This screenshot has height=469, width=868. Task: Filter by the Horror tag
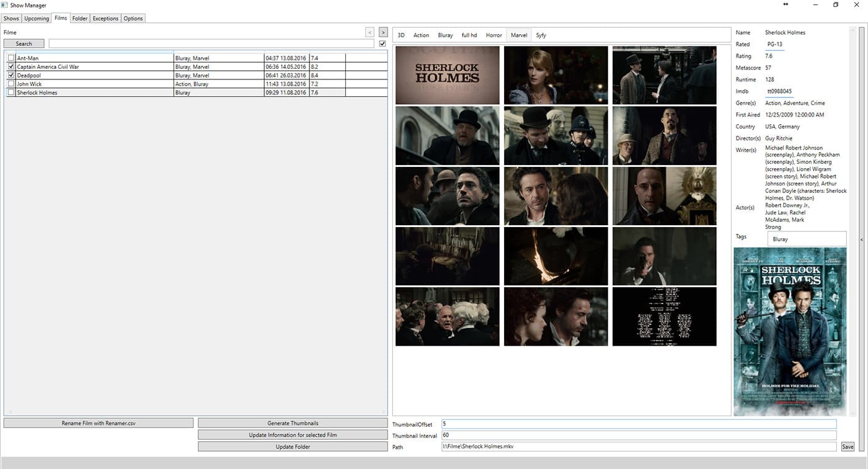494,35
